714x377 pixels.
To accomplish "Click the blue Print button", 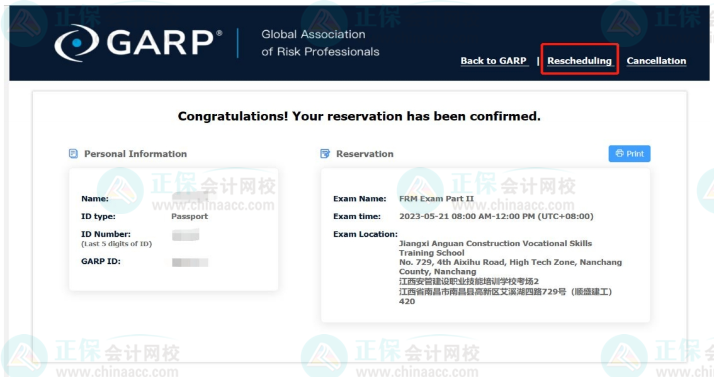I will pos(629,153).
